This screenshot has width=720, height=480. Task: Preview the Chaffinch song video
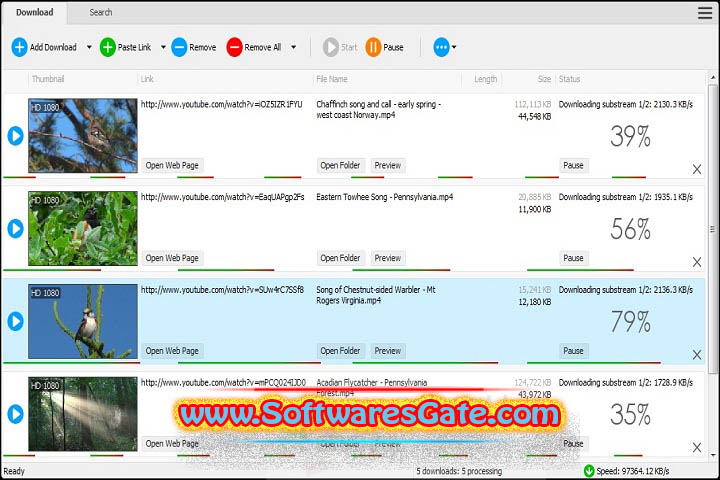point(388,165)
